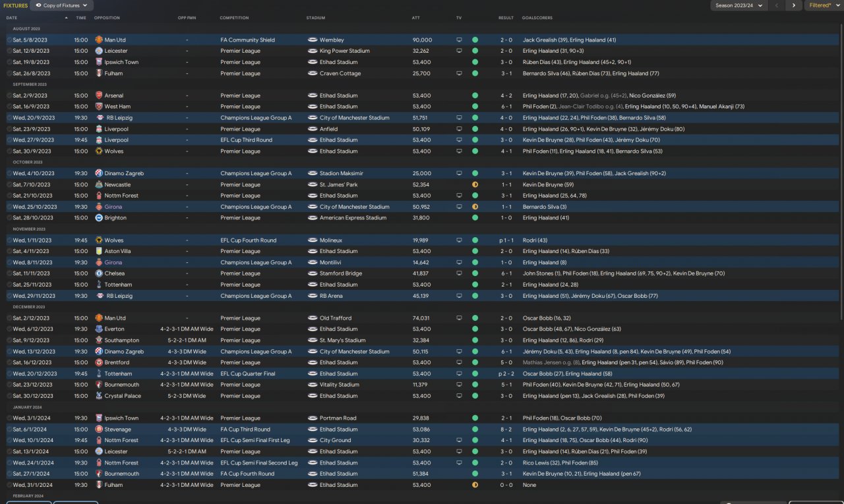Sort by the Att column header
This screenshot has height=504, width=844.
415,18
